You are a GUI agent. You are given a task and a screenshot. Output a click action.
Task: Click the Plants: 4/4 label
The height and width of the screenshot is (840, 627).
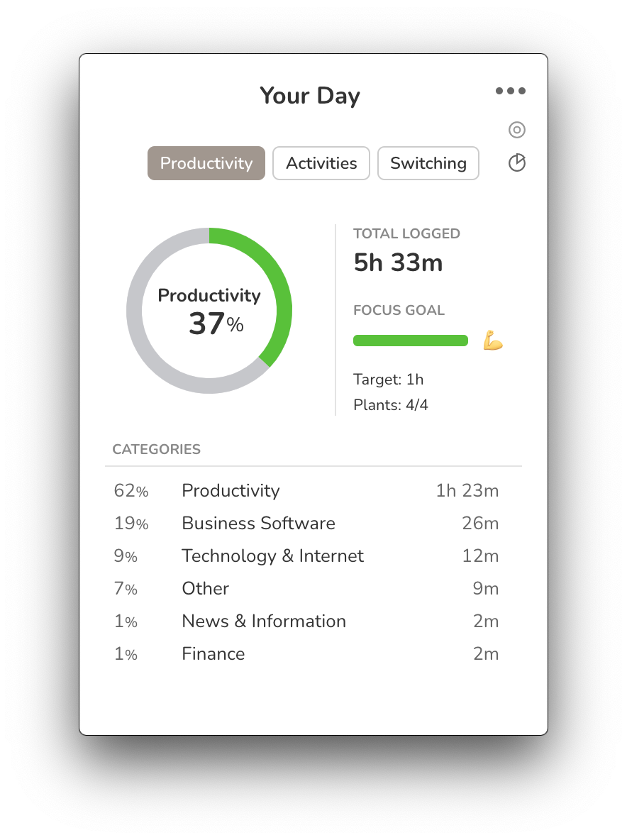391,406
